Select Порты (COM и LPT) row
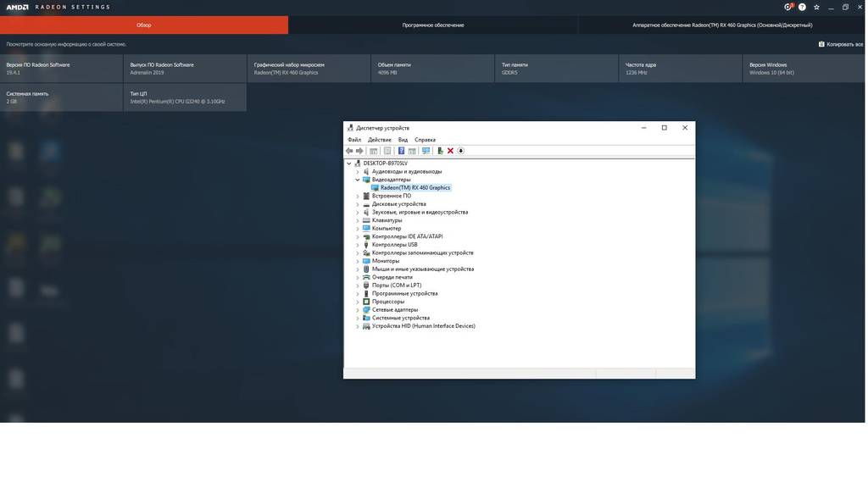This screenshot has width=868, height=488. pos(397,286)
